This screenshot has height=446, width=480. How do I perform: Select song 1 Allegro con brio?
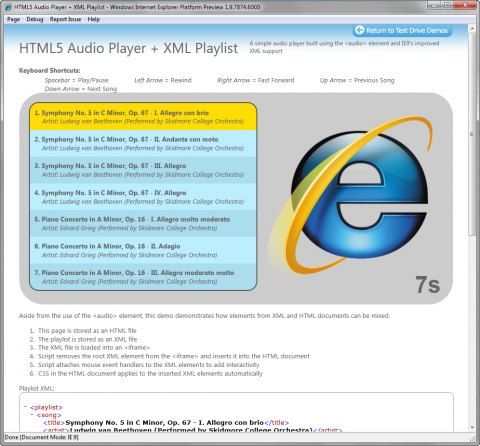coord(143,117)
